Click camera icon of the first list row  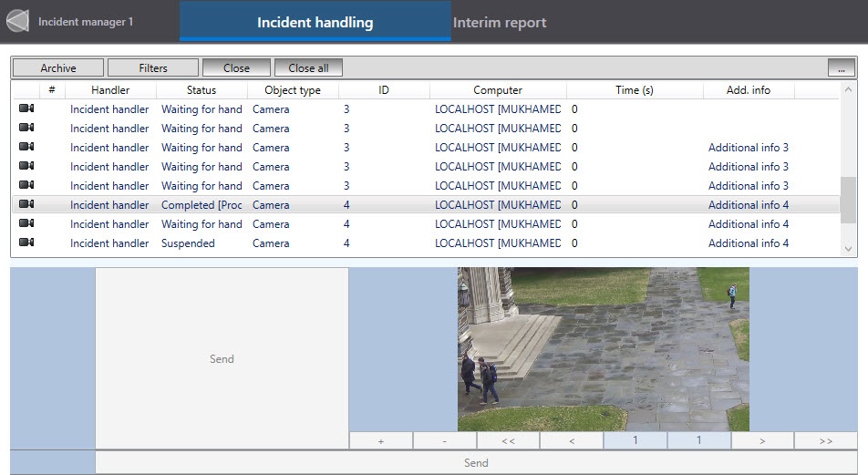coord(26,109)
